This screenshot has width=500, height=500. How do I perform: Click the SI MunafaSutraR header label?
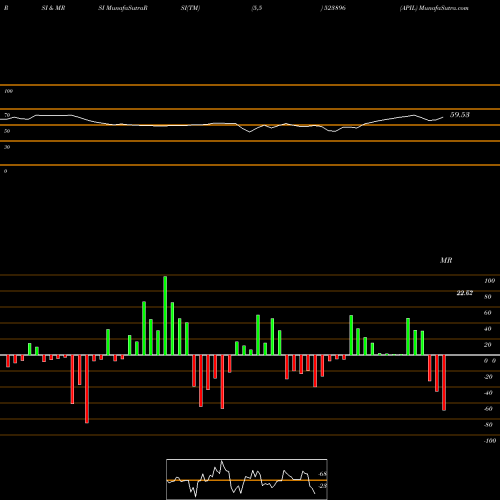pos(123,8)
